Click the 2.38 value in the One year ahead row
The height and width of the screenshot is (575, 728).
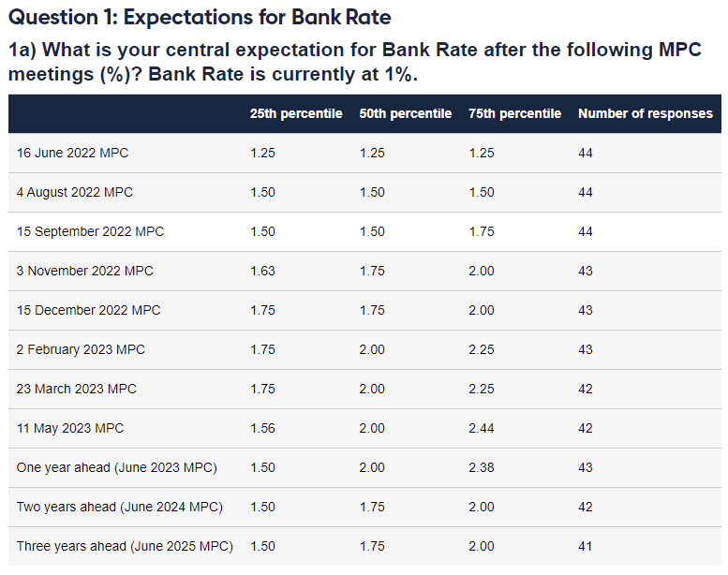482,467
